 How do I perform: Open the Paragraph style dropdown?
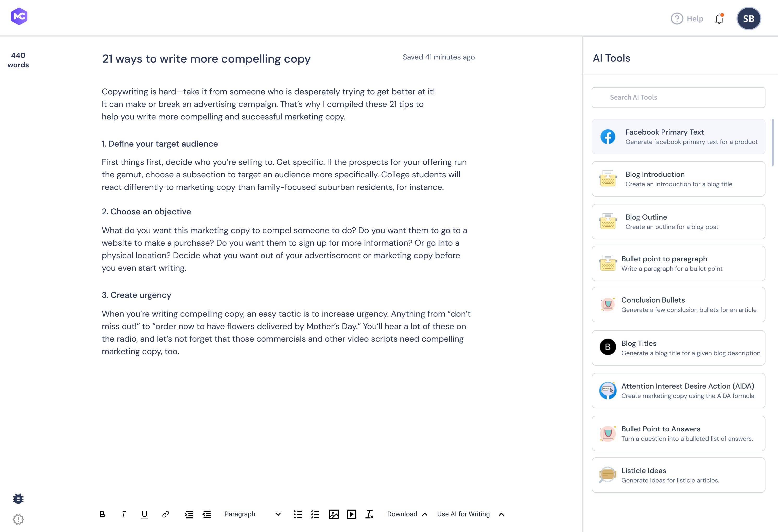(252, 514)
